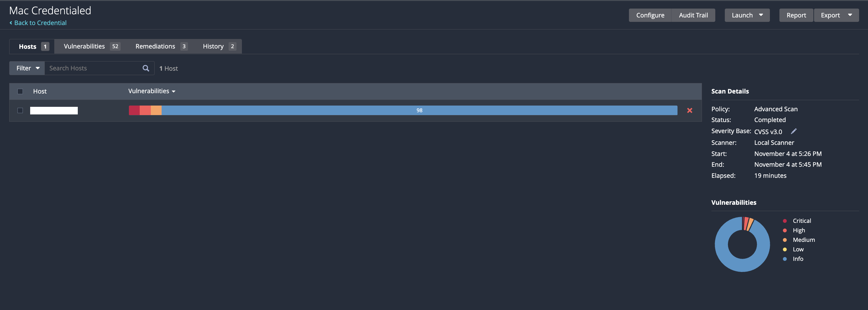Open the Filter dropdown

coord(27,68)
